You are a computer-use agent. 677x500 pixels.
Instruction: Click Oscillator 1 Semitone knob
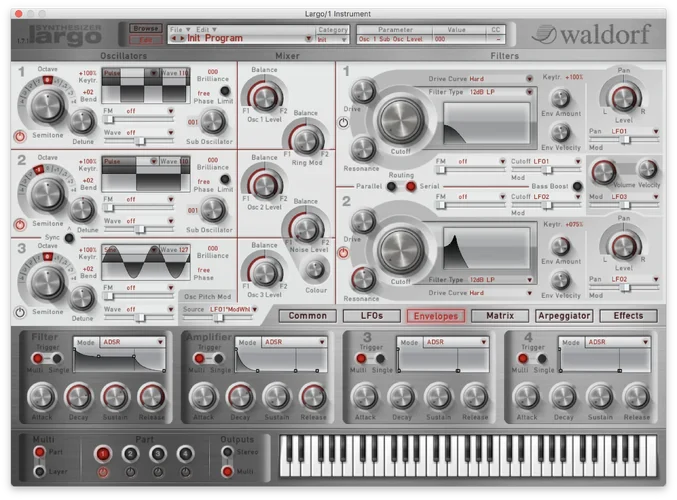pos(47,106)
